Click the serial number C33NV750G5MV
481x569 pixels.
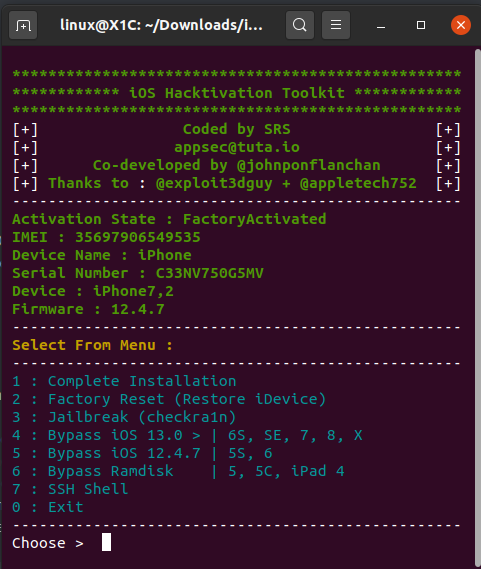coord(209,273)
